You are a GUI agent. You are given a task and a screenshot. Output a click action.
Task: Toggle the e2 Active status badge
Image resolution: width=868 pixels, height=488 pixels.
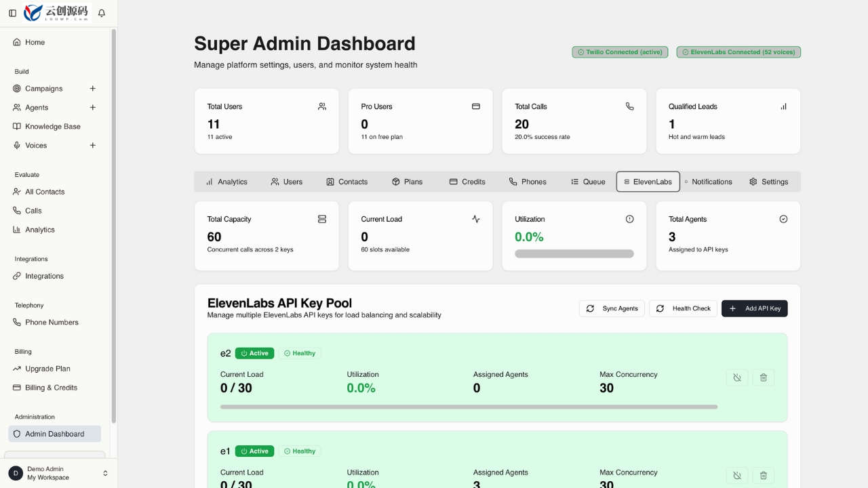[254, 353]
